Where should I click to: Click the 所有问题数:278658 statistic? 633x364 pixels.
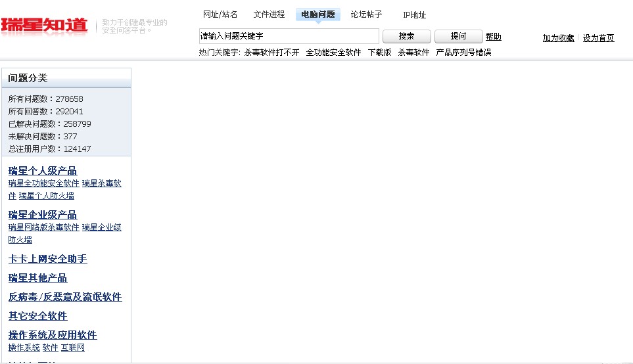point(45,99)
